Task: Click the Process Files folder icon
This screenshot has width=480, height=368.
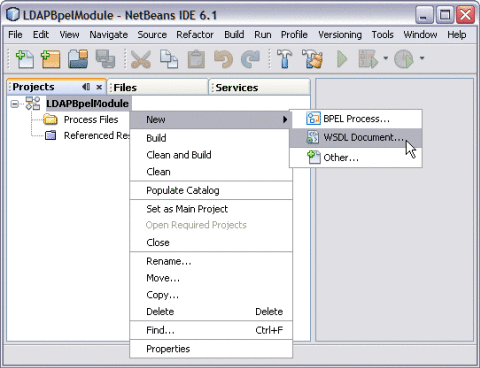Action: (50, 119)
